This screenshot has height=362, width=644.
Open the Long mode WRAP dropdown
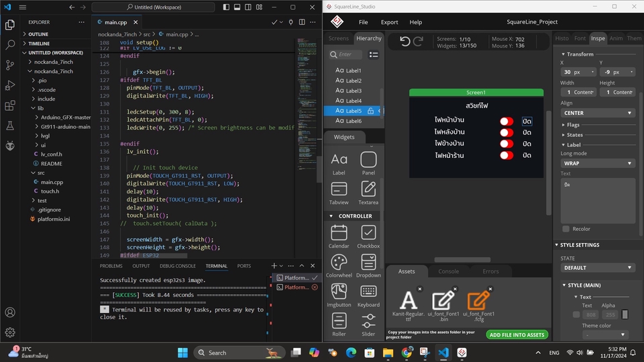598,163
